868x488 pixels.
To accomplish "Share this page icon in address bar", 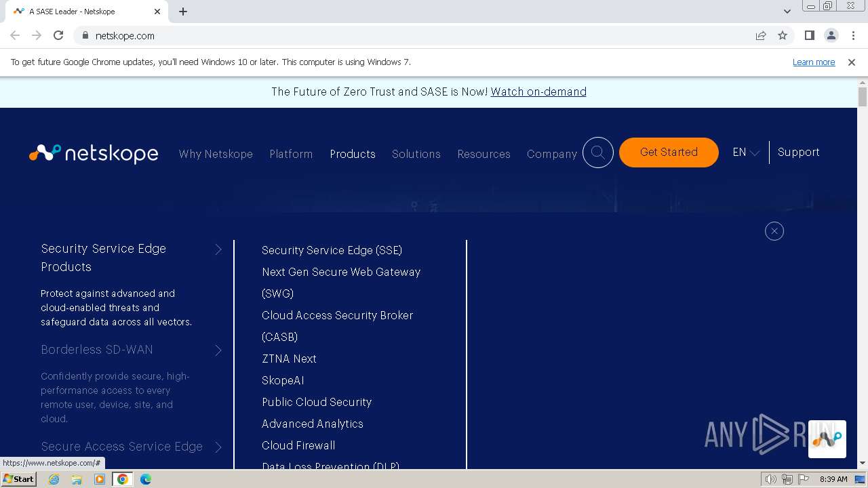I will coord(761,35).
